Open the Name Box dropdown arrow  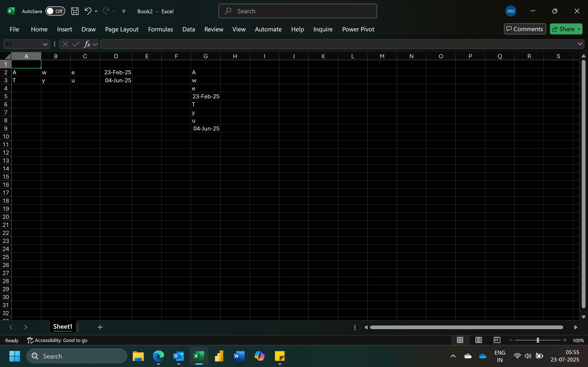pyautogui.click(x=45, y=44)
